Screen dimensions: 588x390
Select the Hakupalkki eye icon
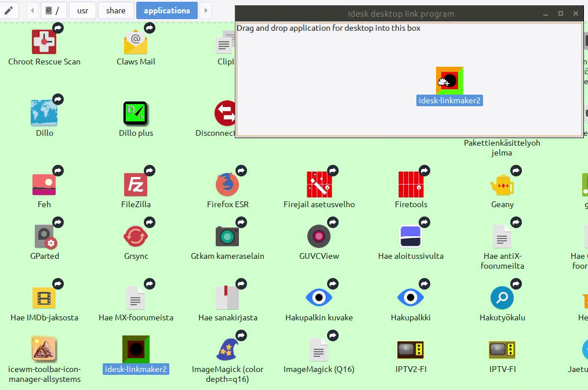[x=411, y=298]
